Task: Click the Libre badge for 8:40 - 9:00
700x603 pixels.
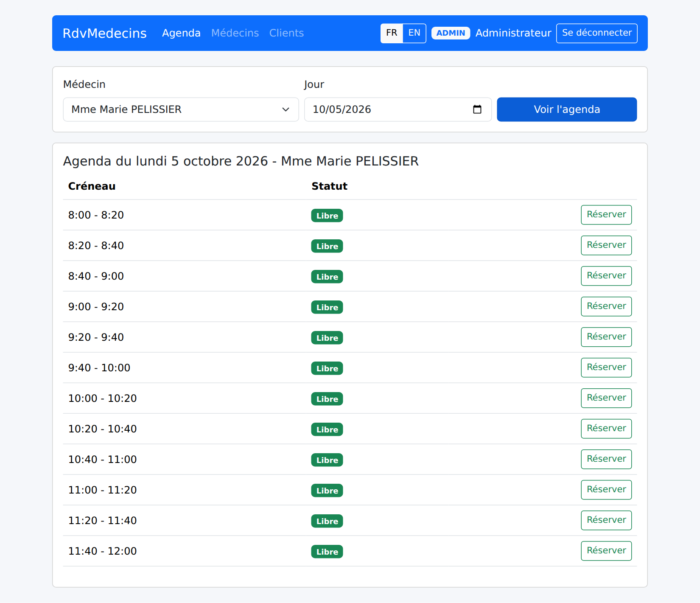Action: click(x=327, y=277)
